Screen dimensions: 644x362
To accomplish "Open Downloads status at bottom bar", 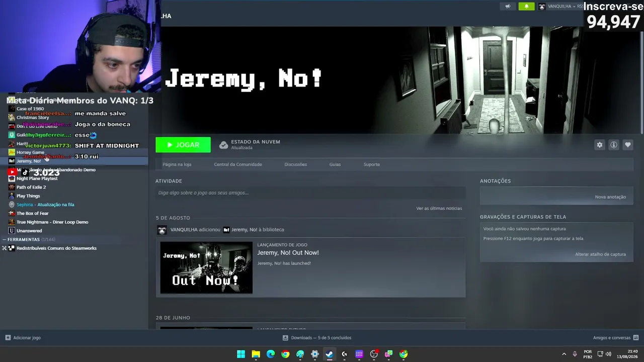I will (x=317, y=338).
